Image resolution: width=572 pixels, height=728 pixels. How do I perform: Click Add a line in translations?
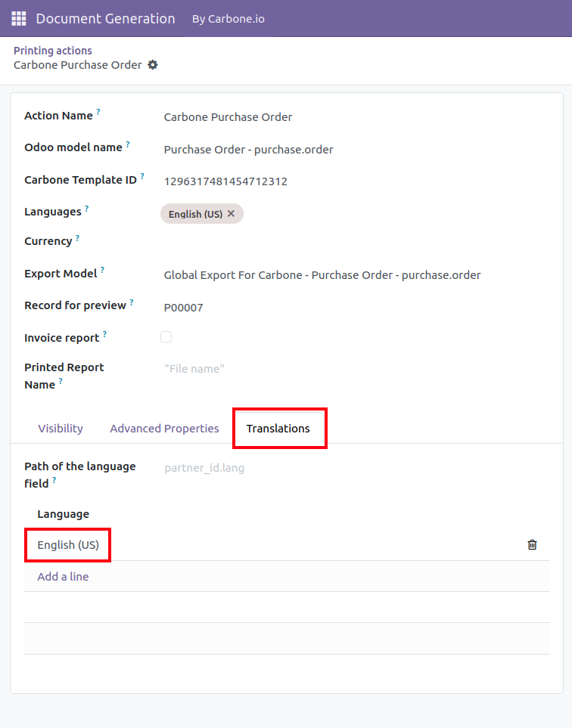point(63,577)
